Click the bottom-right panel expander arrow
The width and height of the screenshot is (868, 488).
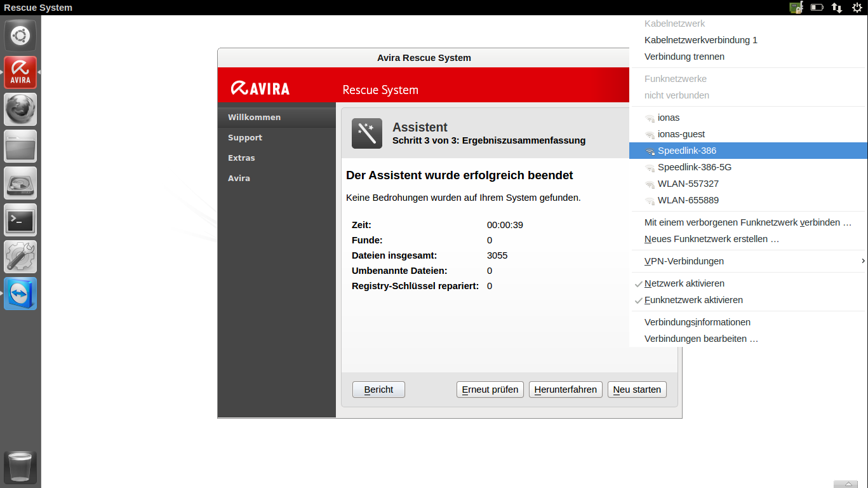pyautogui.click(x=846, y=484)
